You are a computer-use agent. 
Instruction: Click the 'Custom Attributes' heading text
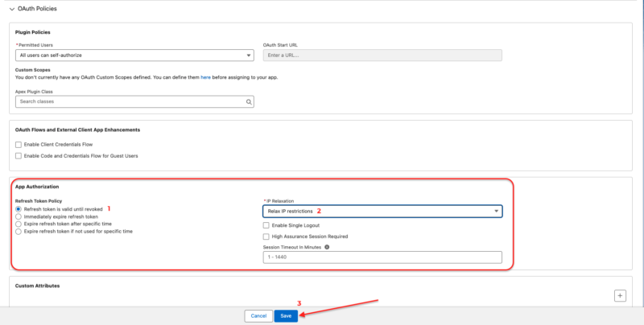point(37,286)
